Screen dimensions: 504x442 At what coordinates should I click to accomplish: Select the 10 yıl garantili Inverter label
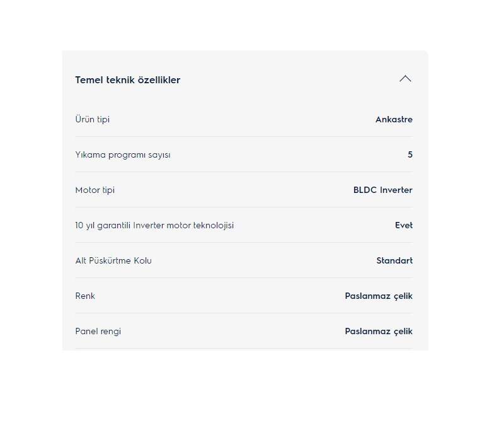point(154,225)
